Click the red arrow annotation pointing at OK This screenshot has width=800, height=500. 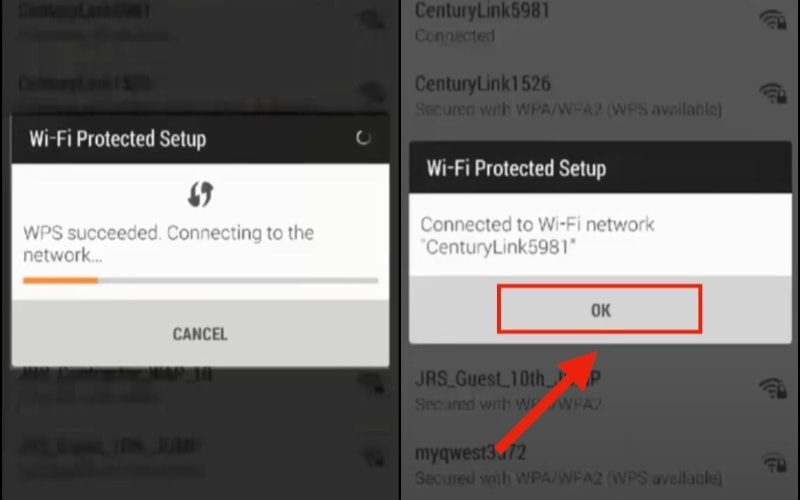pos(546,401)
